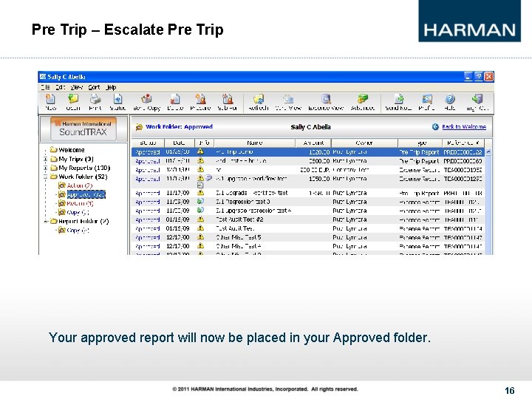Click the Send Note toolbar icon
This screenshot has height=399, width=532.
tap(399, 100)
